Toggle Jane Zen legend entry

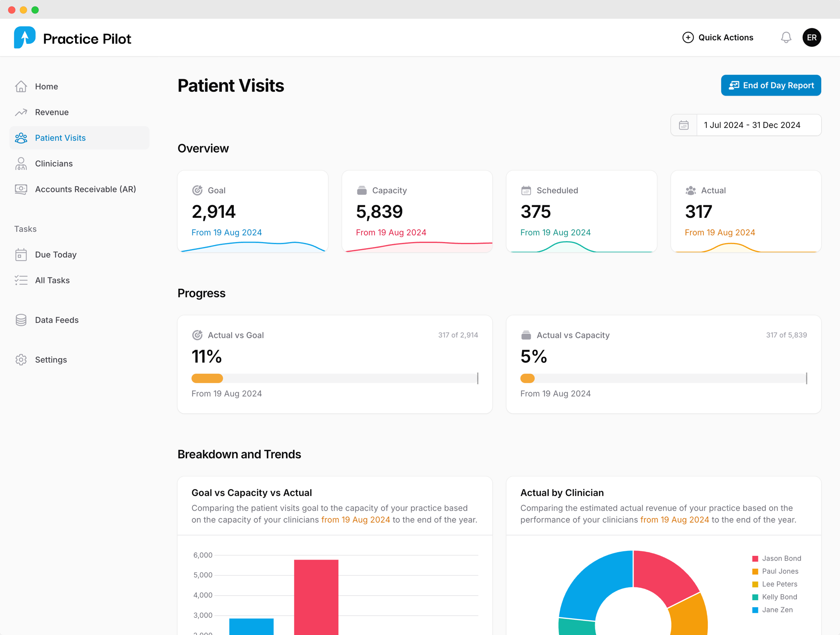coord(777,610)
